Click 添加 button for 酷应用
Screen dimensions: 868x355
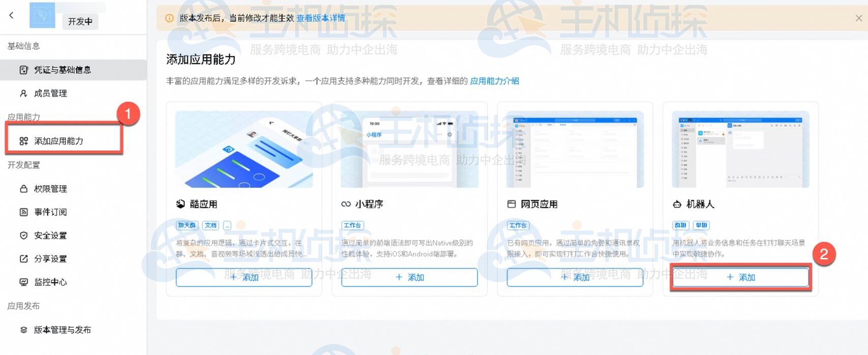pos(244,277)
